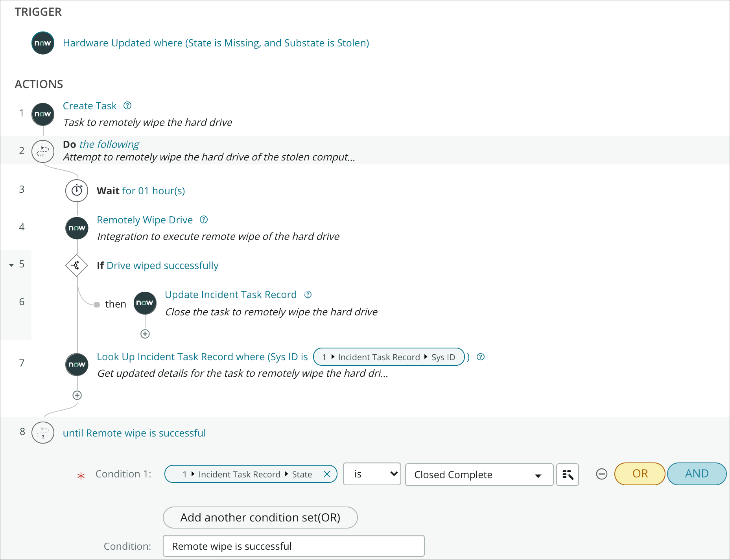The width and height of the screenshot is (730, 560).
Task: Select the OR condition toggle
Action: pos(639,474)
